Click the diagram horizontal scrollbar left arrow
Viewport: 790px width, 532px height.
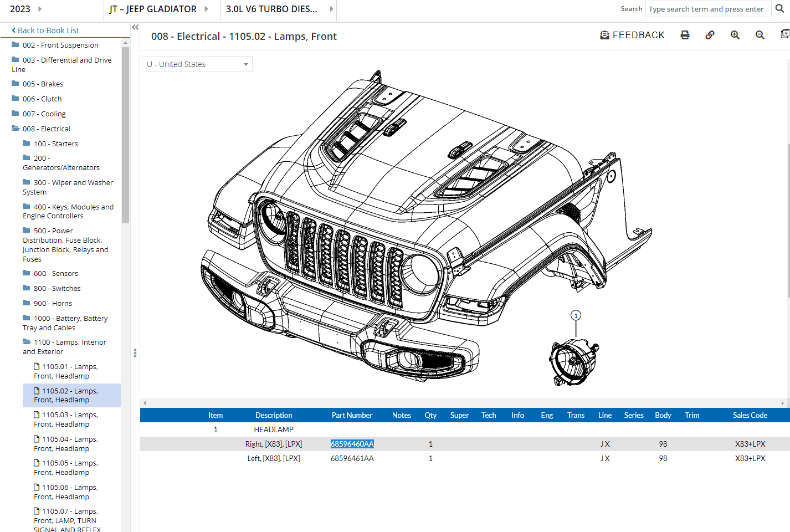pyautogui.click(x=145, y=403)
